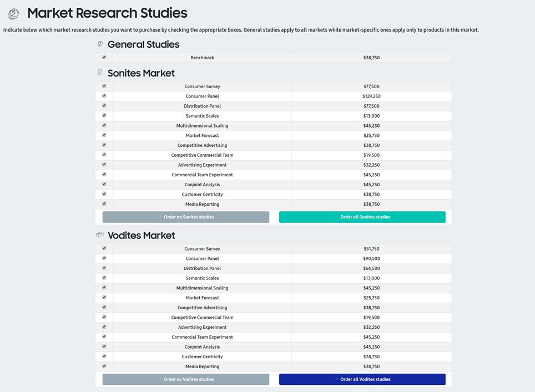This screenshot has height=392, width=535.
Task: Click Vodites Media Reporting row label
Action: click(x=203, y=366)
